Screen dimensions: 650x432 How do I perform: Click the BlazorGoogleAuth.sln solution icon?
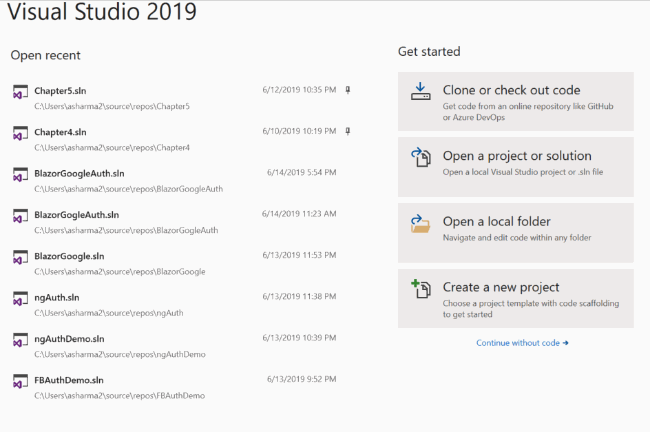[x=19, y=175]
